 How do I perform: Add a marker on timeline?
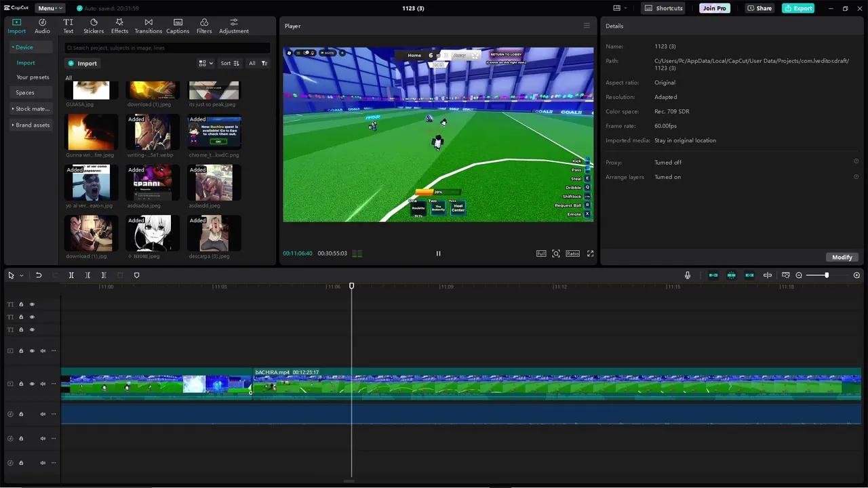coord(136,275)
